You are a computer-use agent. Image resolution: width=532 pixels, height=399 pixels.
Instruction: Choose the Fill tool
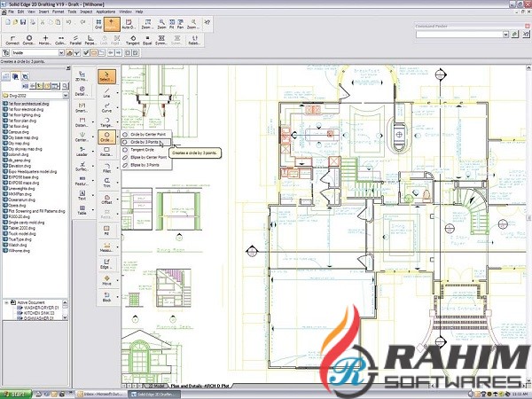[x=106, y=230]
